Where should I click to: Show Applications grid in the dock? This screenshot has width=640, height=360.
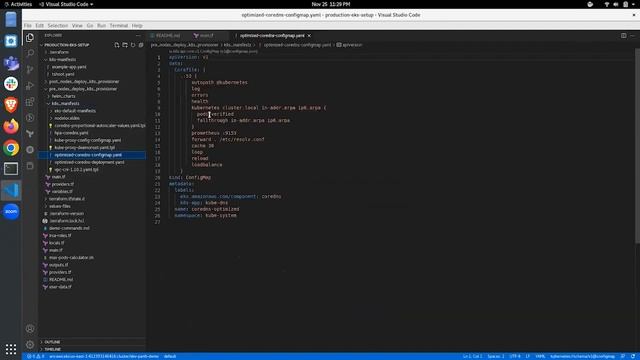tap(11, 349)
